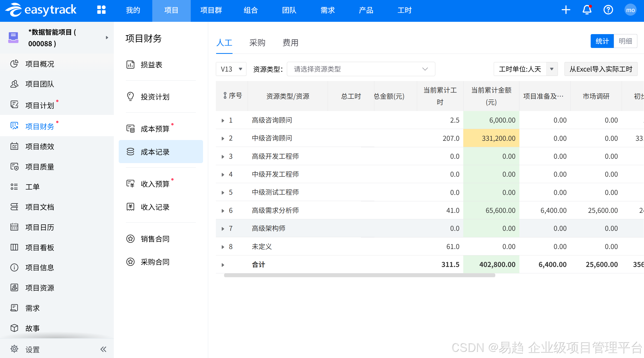Open the notification bell icon
The height and width of the screenshot is (358, 644).
(587, 10)
